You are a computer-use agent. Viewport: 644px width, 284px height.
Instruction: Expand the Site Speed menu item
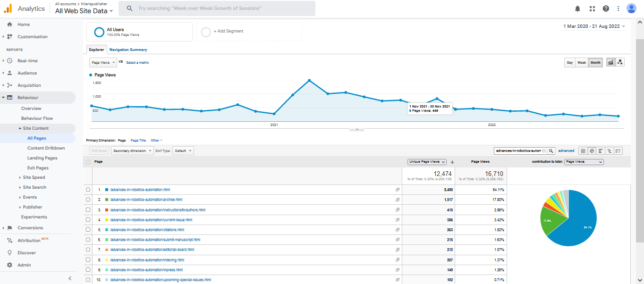click(x=34, y=177)
